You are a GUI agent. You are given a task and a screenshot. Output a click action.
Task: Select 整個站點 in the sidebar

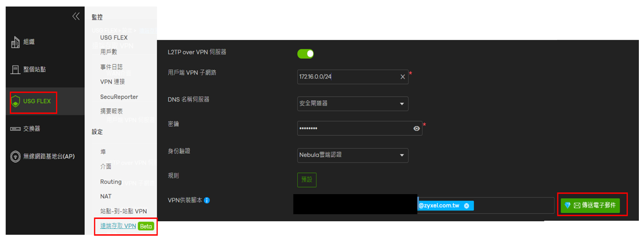(x=35, y=70)
